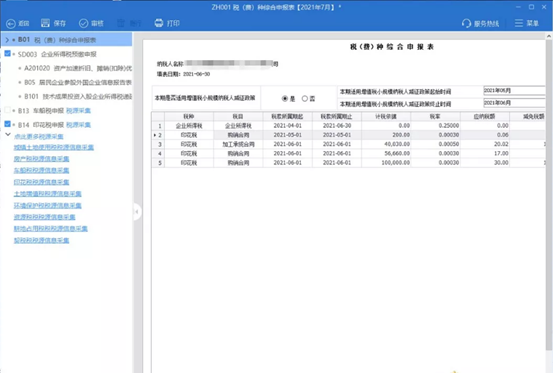Click the 税目 column header
Screen dimensions: 553x373
coord(238,116)
